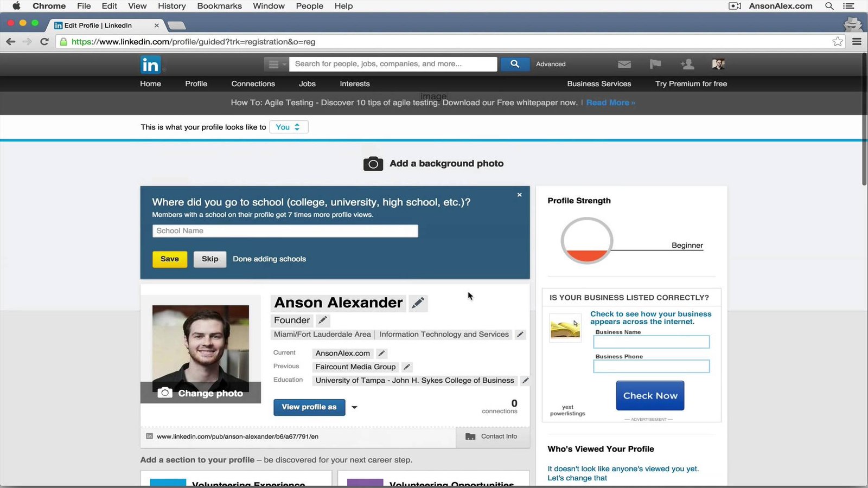The height and width of the screenshot is (488, 868).
Task: Click the Apple menu icon
Action: pos(16,6)
